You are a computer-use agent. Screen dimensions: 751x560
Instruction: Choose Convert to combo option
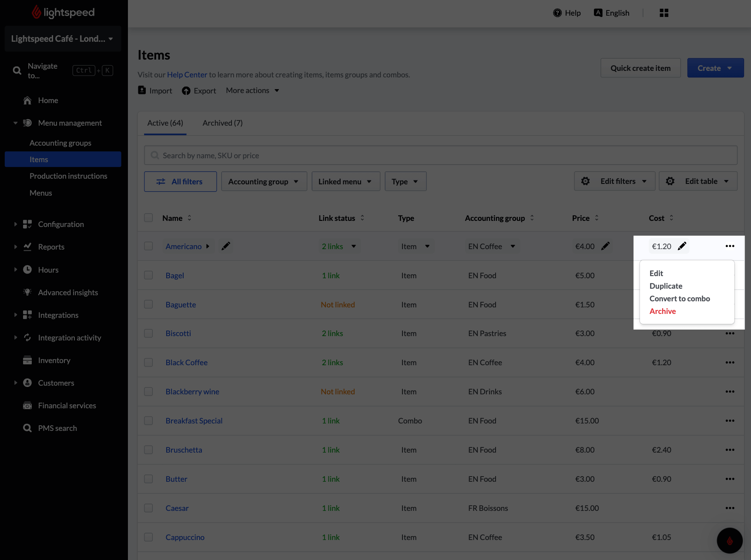coord(680,299)
